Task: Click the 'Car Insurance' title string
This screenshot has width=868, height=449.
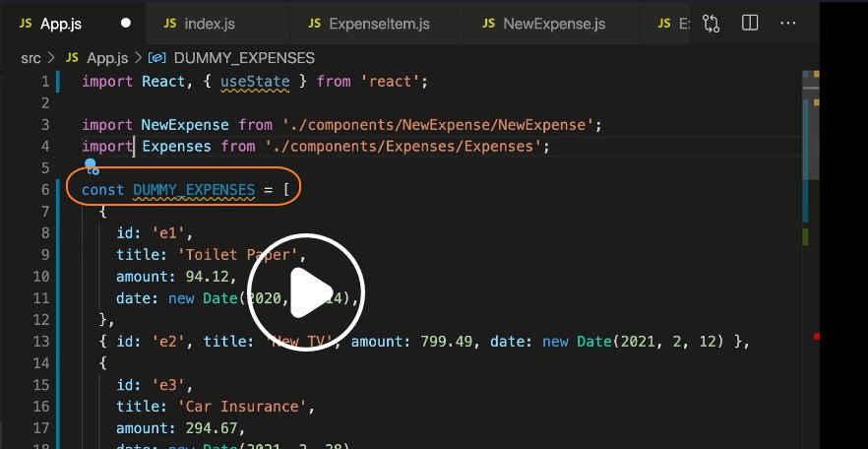Action: tap(242, 407)
